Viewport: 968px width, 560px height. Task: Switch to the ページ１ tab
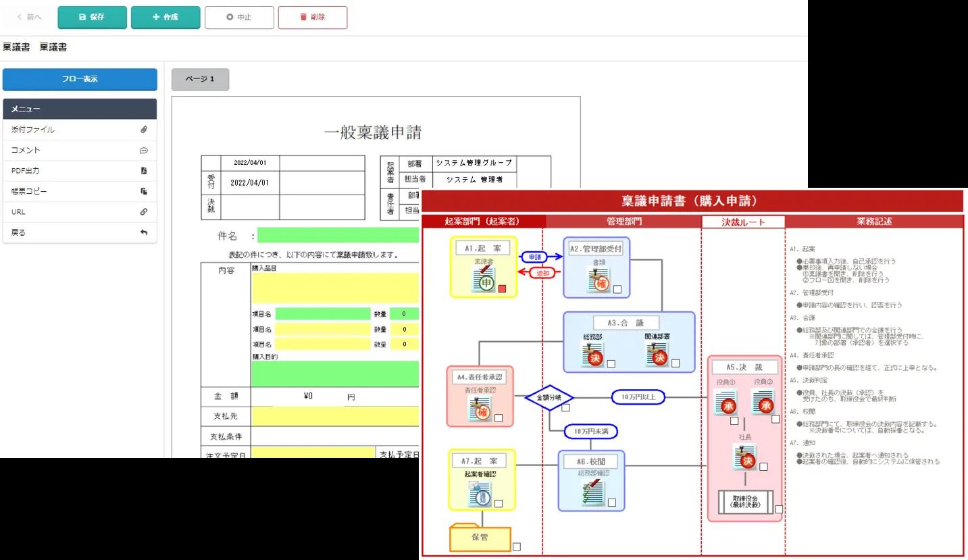pyautogui.click(x=200, y=80)
